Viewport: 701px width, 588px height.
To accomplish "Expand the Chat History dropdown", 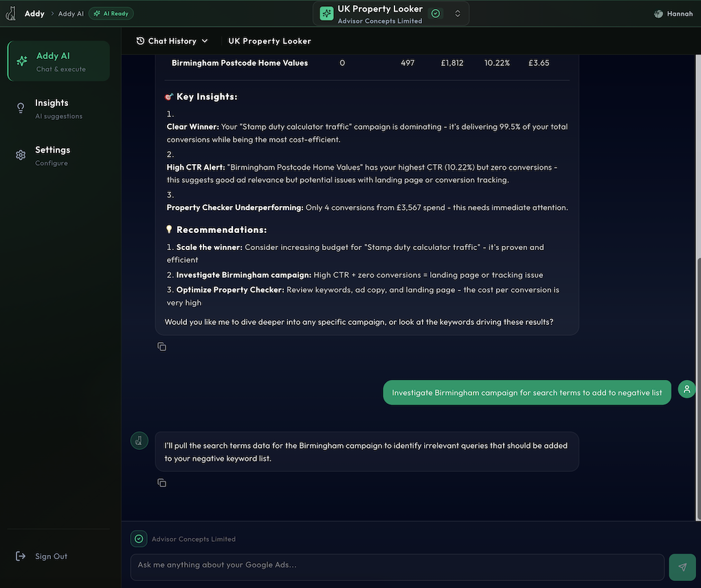I will click(x=172, y=41).
